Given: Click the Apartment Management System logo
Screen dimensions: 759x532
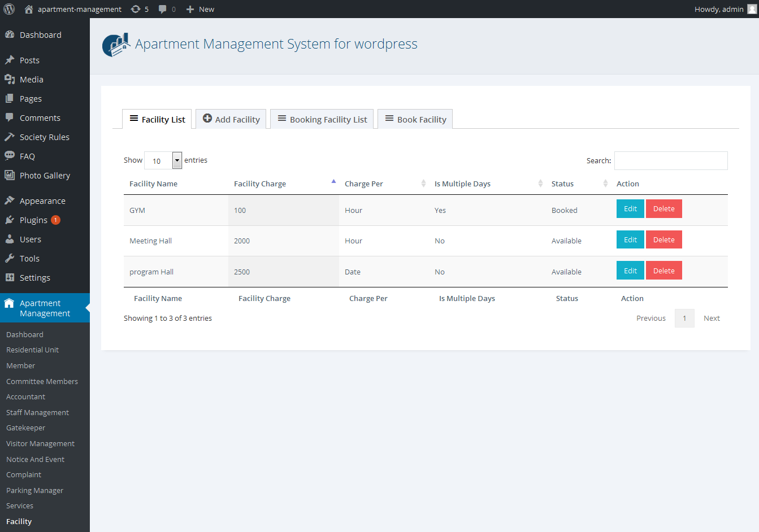Looking at the screenshot, I should click(x=116, y=45).
